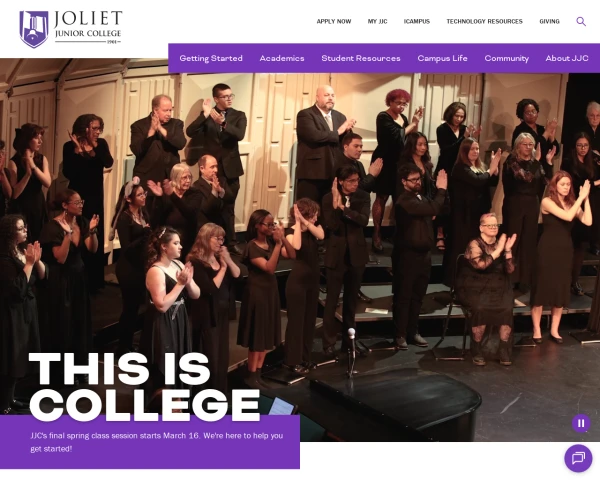Select Campus Life in navigation

coord(442,58)
